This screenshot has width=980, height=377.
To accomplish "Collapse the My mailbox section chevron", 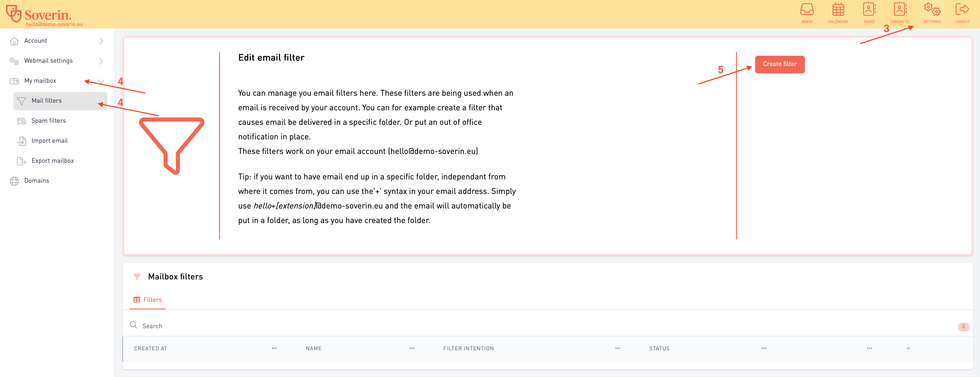I will (x=101, y=81).
